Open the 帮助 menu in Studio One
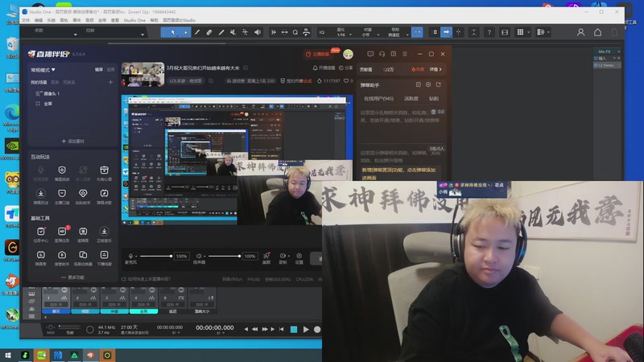644x362 pixels. (154, 20)
